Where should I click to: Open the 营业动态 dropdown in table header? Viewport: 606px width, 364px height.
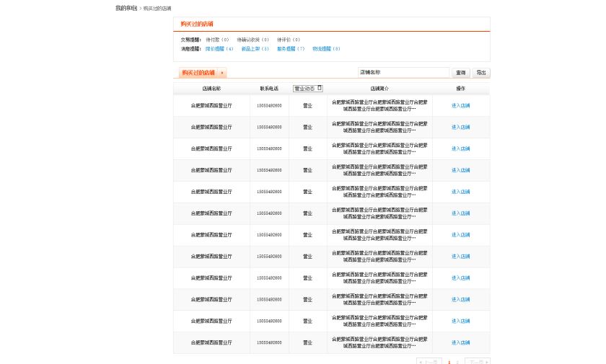click(x=307, y=89)
